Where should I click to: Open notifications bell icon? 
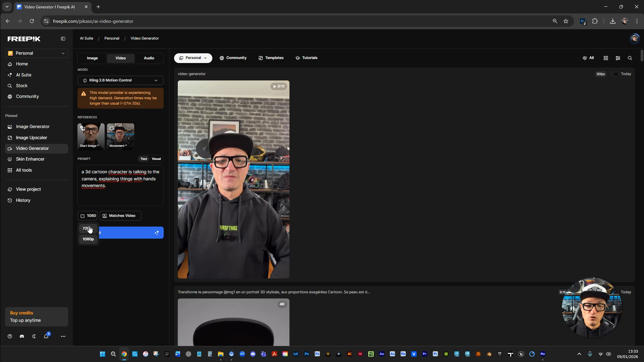[x=46, y=336]
